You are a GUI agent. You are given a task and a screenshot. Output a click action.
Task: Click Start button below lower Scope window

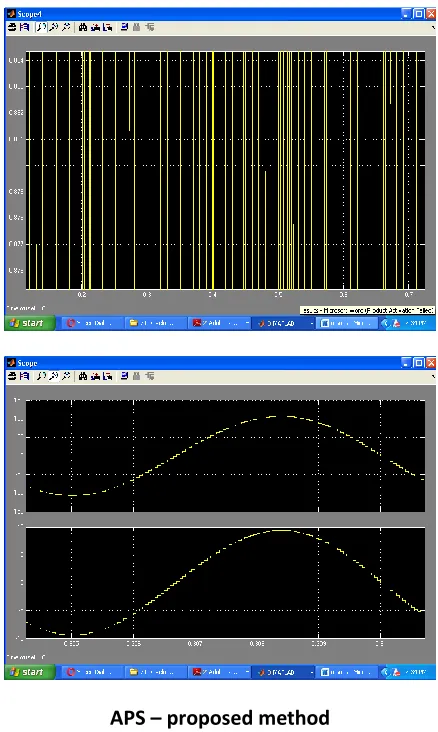[x=30, y=672]
